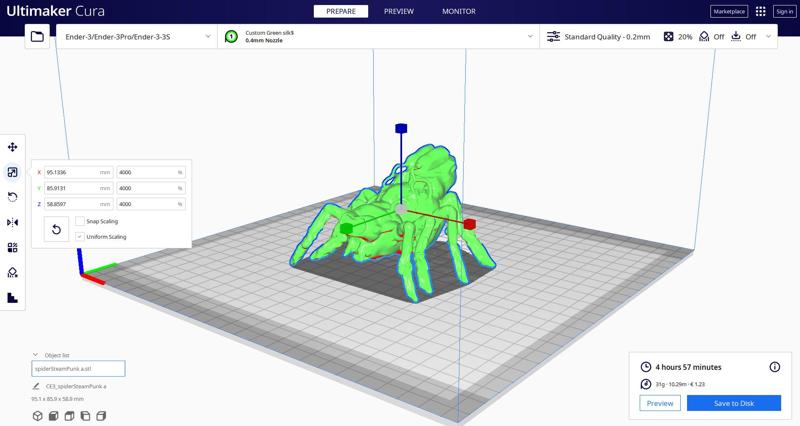Image resolution: width=800 pixels, height=426 pixels.
Task: Open Per Model Settings tool
Action: (x=13, y=247)
